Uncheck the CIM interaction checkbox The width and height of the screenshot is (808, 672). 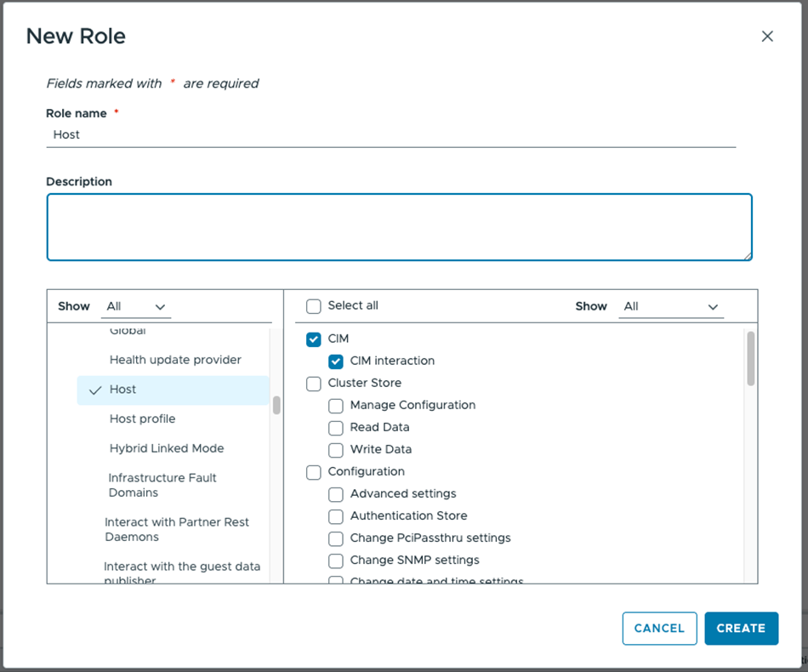click(x=335, y=362)
